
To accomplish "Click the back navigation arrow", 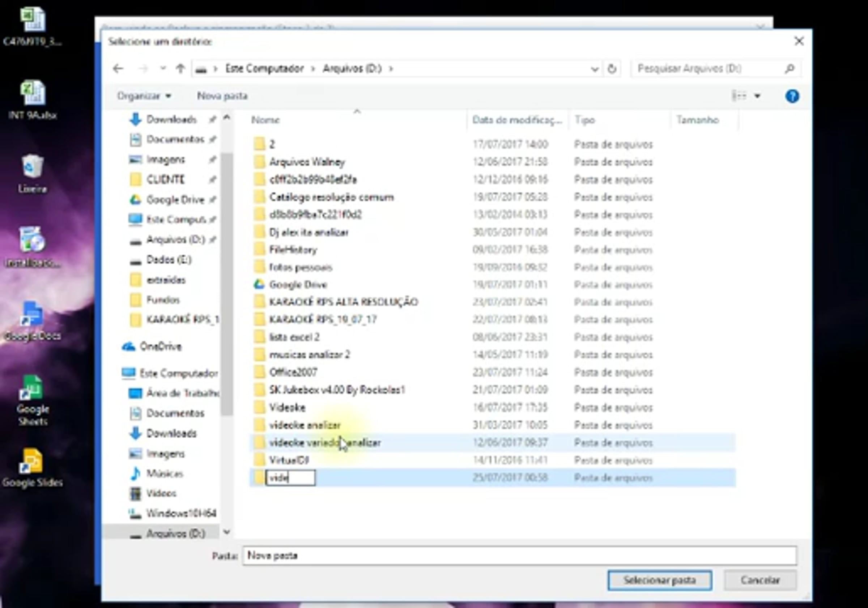I will click(118, 68).
